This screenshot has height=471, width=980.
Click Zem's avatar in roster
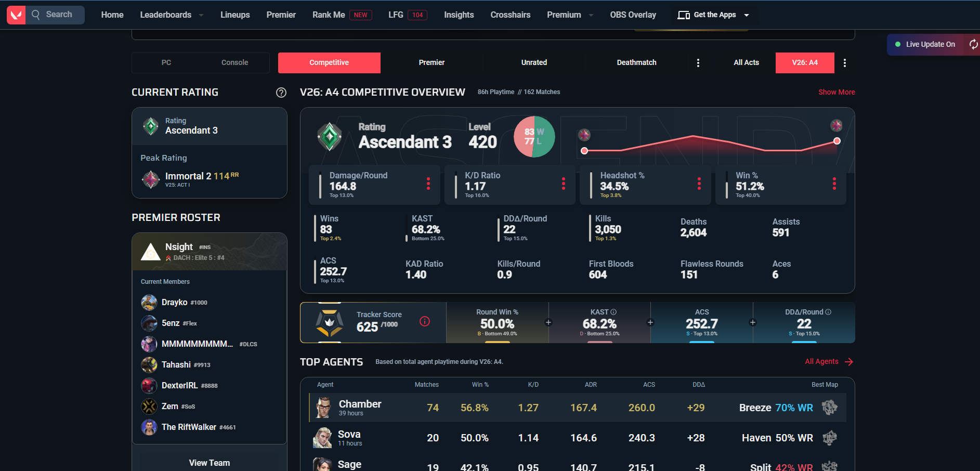click(x=149, y=407)
